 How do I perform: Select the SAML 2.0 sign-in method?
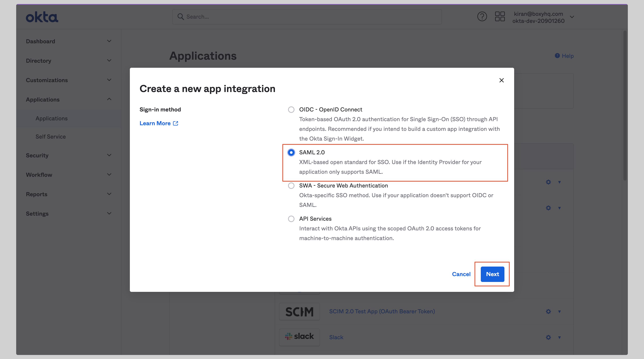tap(291, 152)
